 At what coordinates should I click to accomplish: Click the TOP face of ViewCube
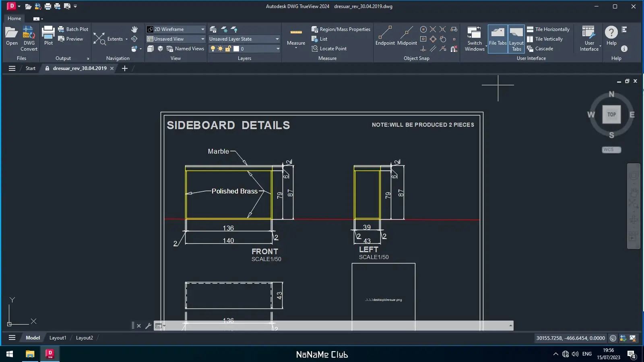[611, 114]
